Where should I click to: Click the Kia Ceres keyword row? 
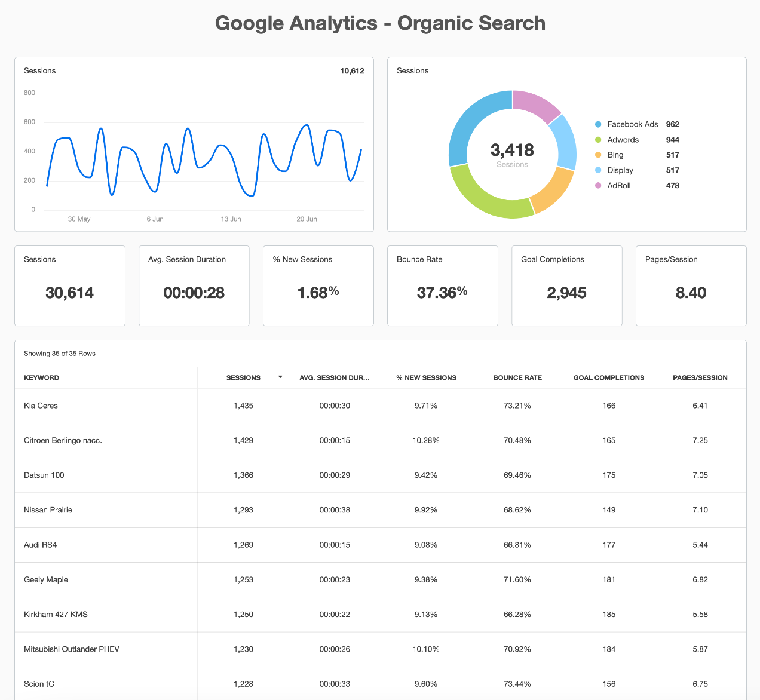coord(41,406)
